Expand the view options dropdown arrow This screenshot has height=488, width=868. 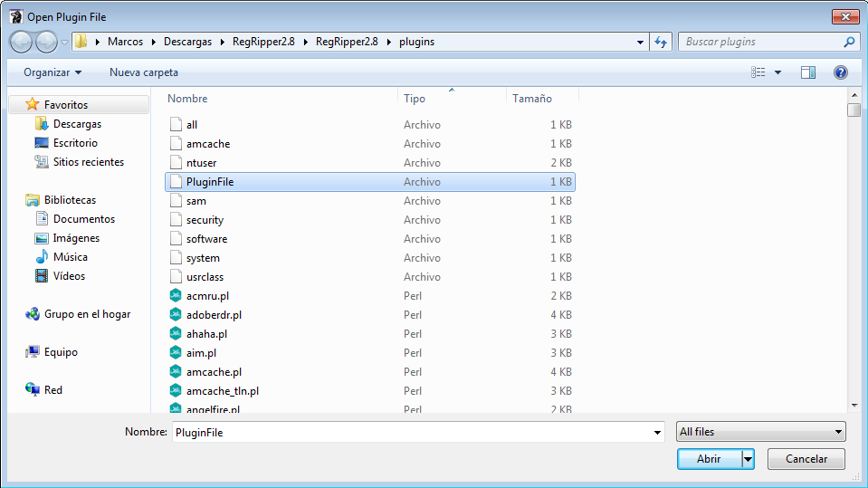pos(777,72)
